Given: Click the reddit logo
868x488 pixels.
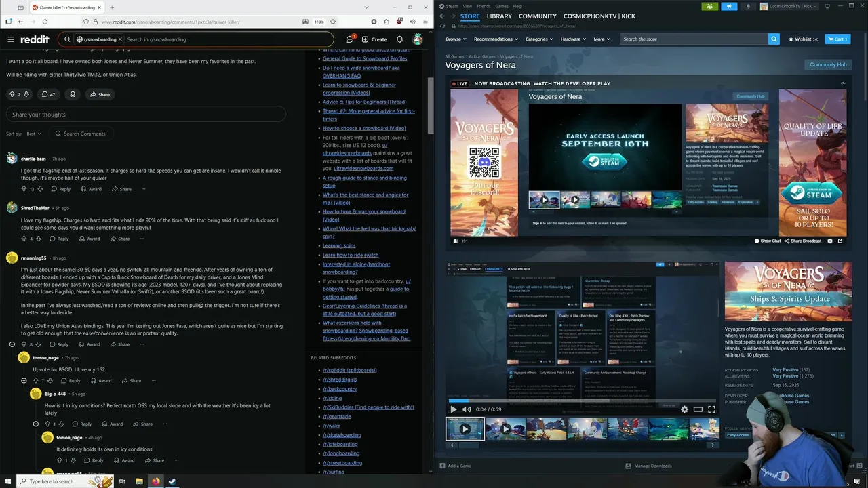Looking at the screenshot, I should click(35, 39).
